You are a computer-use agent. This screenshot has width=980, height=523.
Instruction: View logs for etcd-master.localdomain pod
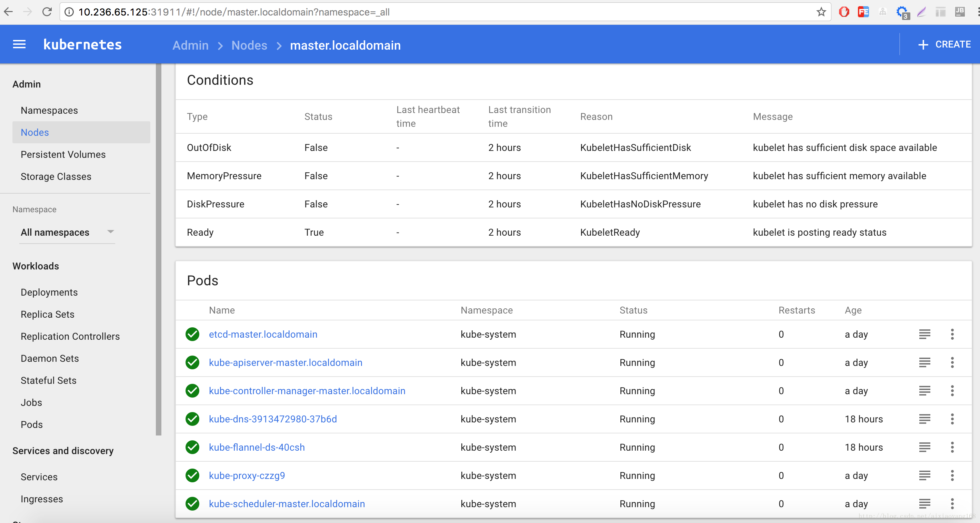(x=925, y=334)
